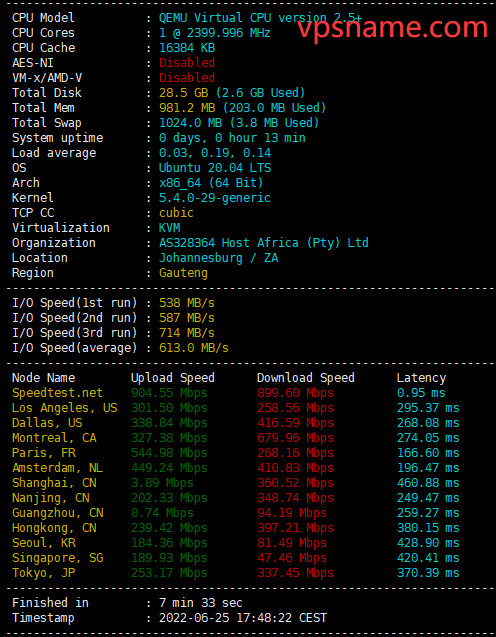The image size is (496, 637).
Task: Select the average I/O speed 613.0 MB/s
Action: click(x=194, y=348)
